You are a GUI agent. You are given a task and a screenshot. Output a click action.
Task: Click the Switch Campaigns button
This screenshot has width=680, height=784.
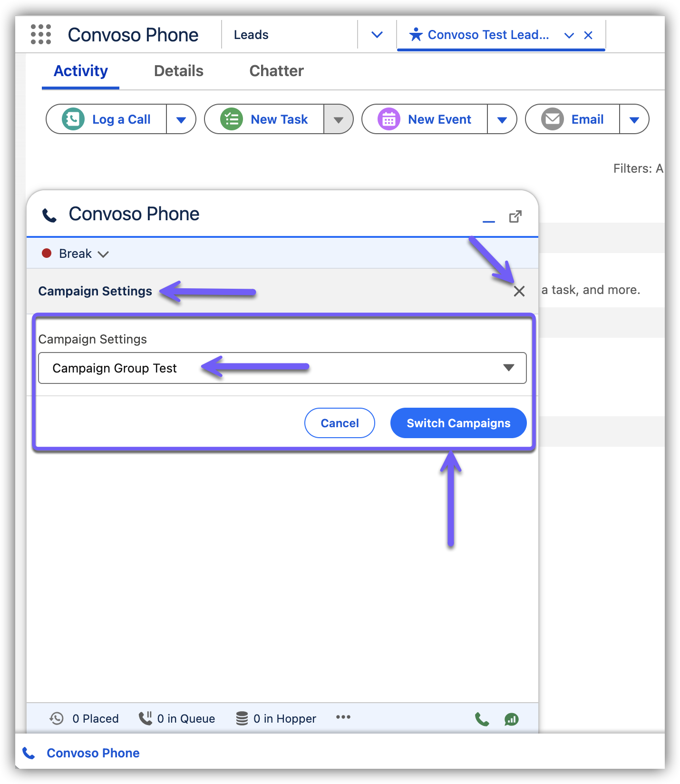click(x=458, y=423)
